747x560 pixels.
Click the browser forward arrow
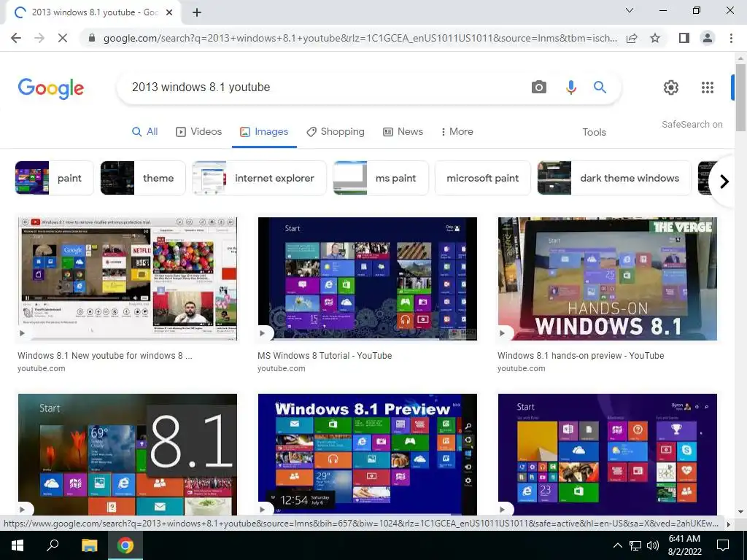tap(39, 38)
